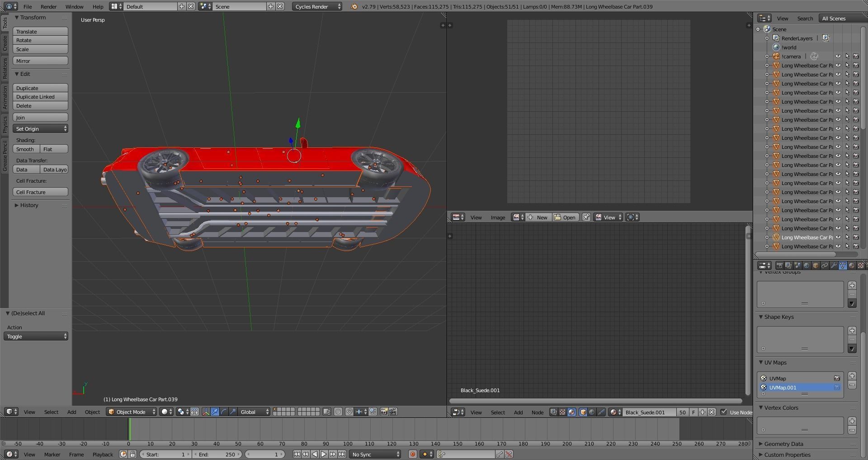Open the Window menu
Screen dimensions: 868x460
pos(74,6)
